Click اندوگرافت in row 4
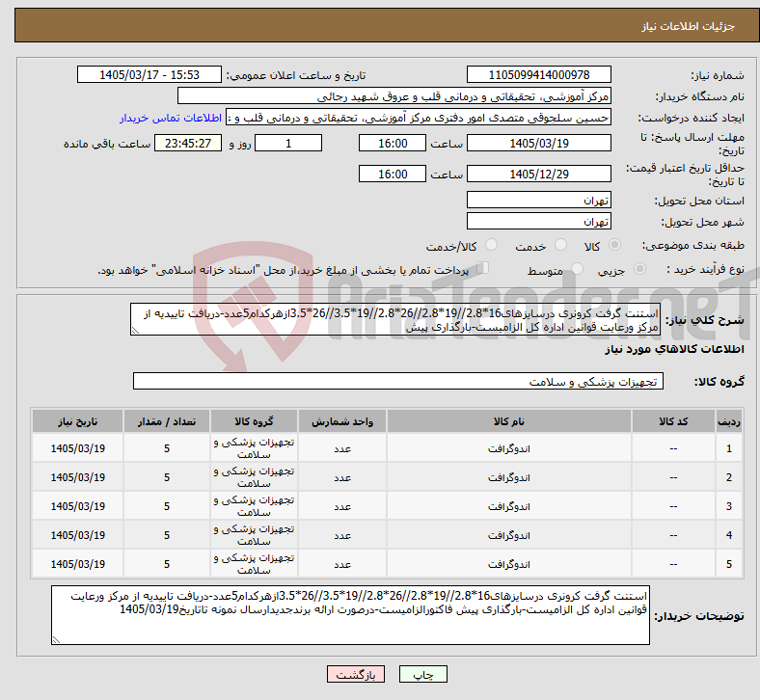This screenshot has width=760, height=700. [509, 536]
